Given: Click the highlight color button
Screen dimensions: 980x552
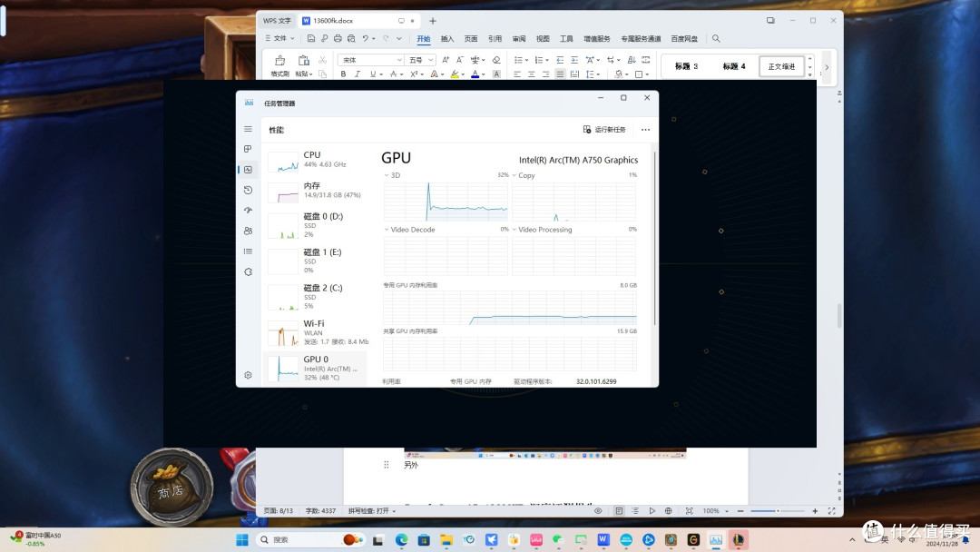Looking at the screenshot, I should click(x=455, y=74).
